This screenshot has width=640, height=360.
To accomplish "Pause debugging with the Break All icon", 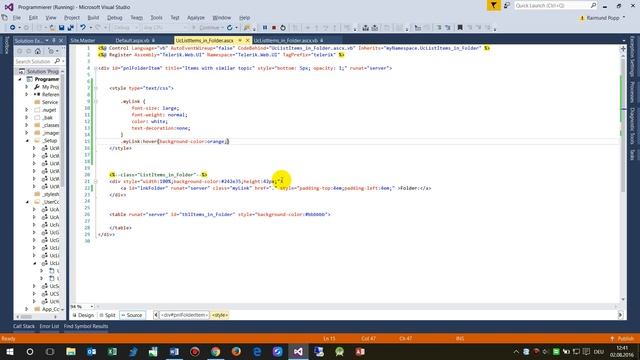I will click(x=264, y=28).
